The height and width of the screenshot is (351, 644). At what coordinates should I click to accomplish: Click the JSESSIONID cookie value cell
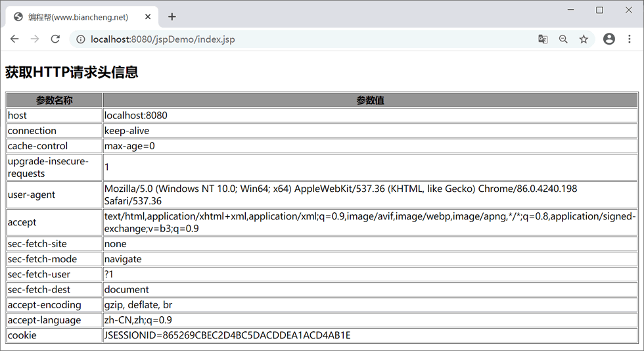click(x=227, y=335)
